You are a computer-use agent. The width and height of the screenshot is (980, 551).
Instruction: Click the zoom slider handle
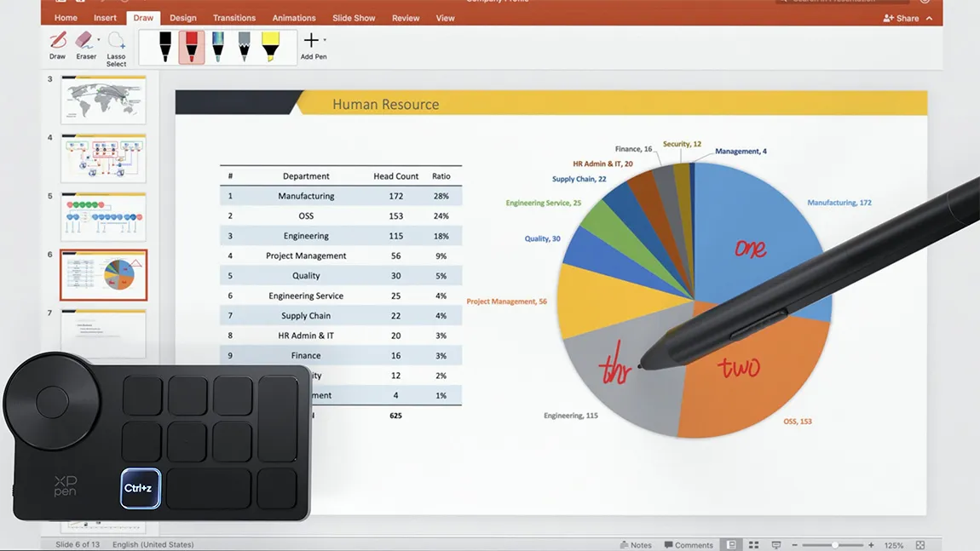click(835, 545)
